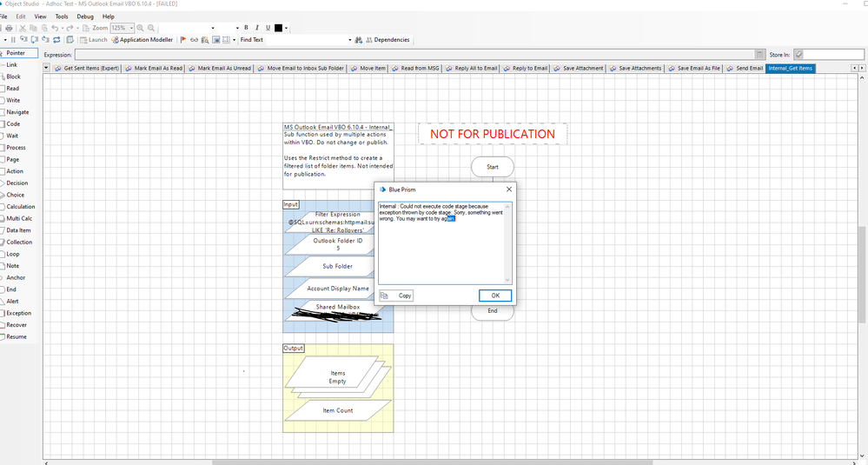Open the font name dropdown
The image size is (868, 465).
[x=213, y=28]
